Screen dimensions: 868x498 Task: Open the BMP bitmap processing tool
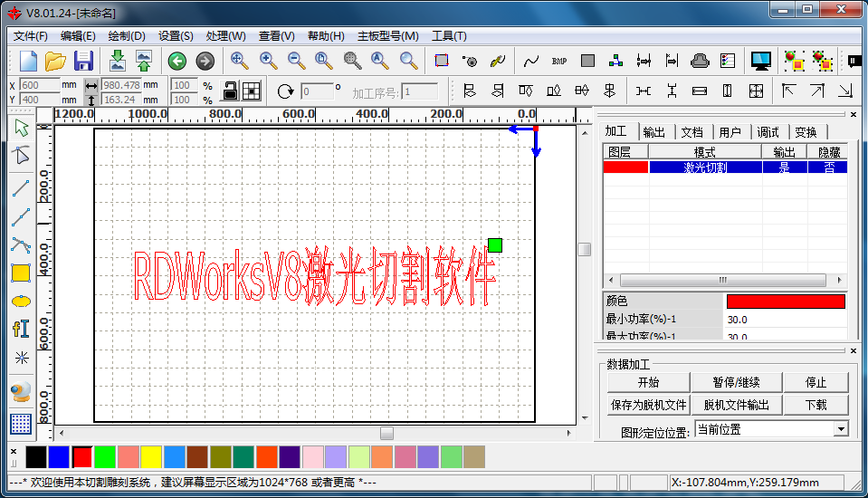coord(559,61)
